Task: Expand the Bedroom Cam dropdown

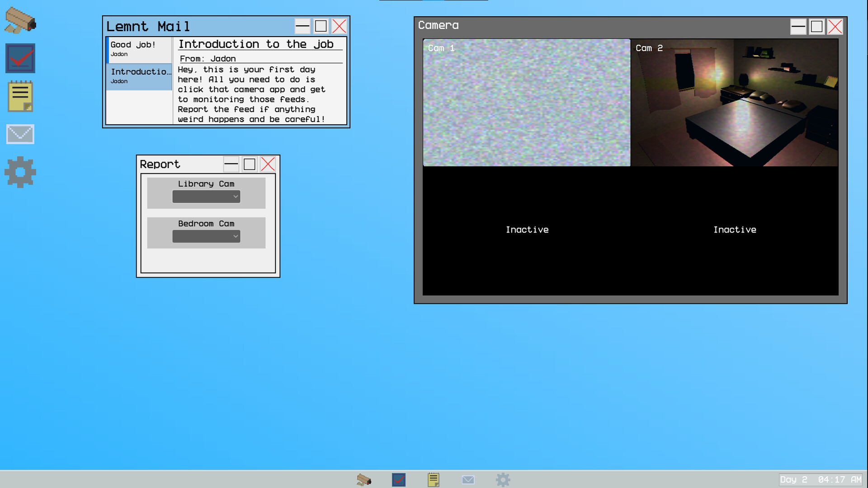Action: 206,237
